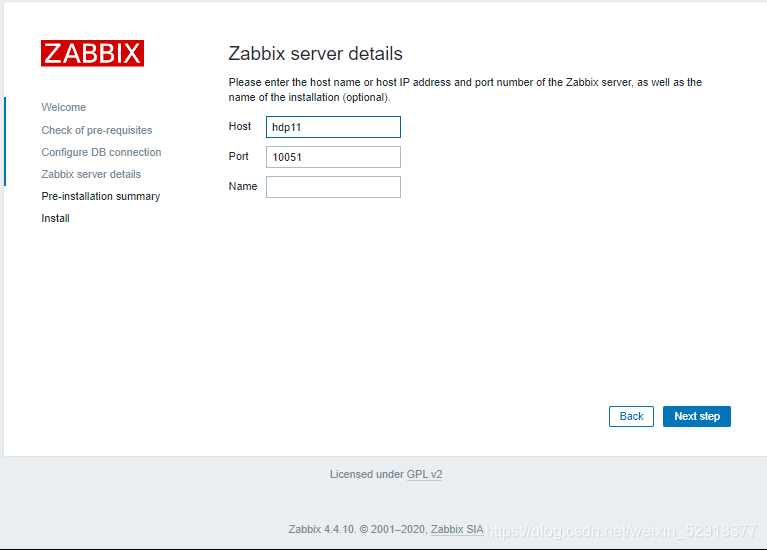Open Configure DB connection step

pos(101,152)
